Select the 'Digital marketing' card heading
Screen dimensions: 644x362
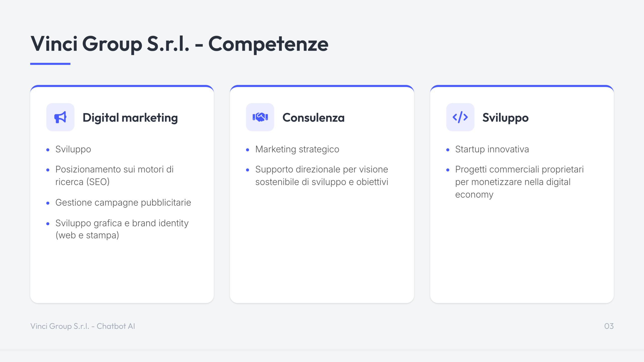pyautogui.click(x=130, y=118)
